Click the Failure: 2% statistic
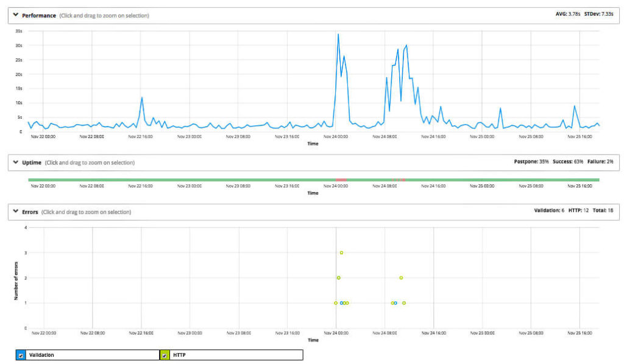624x364 pixels. click(x=600, y=162)
